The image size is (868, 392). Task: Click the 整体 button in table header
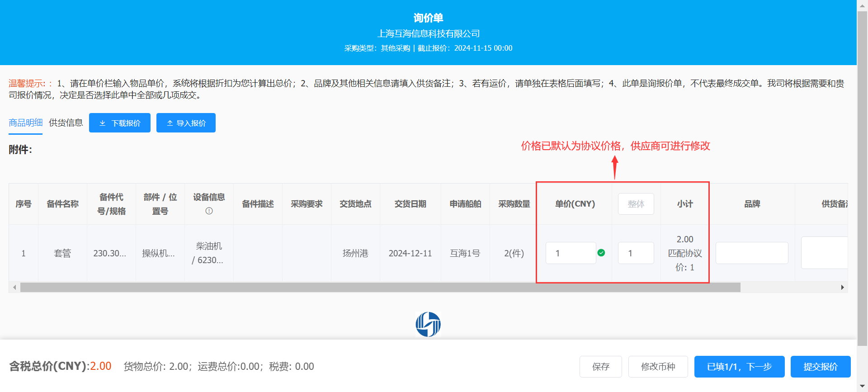click(636, 204)
